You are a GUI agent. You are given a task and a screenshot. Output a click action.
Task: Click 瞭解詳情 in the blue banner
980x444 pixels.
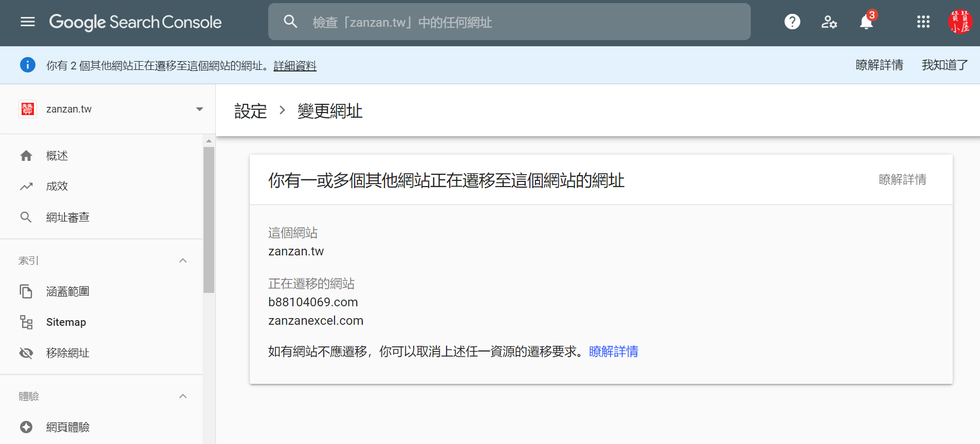[879, 65]
